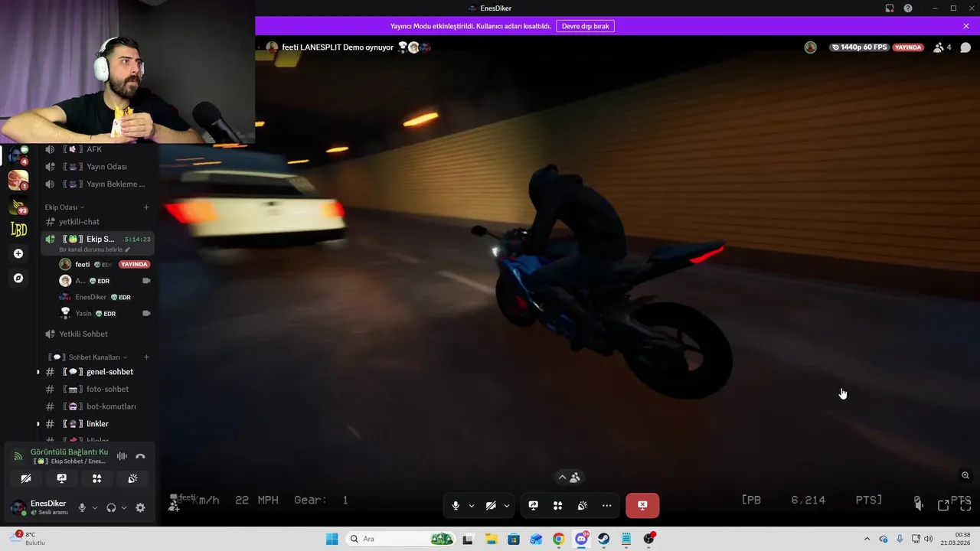This screenshot has height=551, width=980.
Task: Click the YAYINDA badge next to feeti
Action: tap(134, 264)
